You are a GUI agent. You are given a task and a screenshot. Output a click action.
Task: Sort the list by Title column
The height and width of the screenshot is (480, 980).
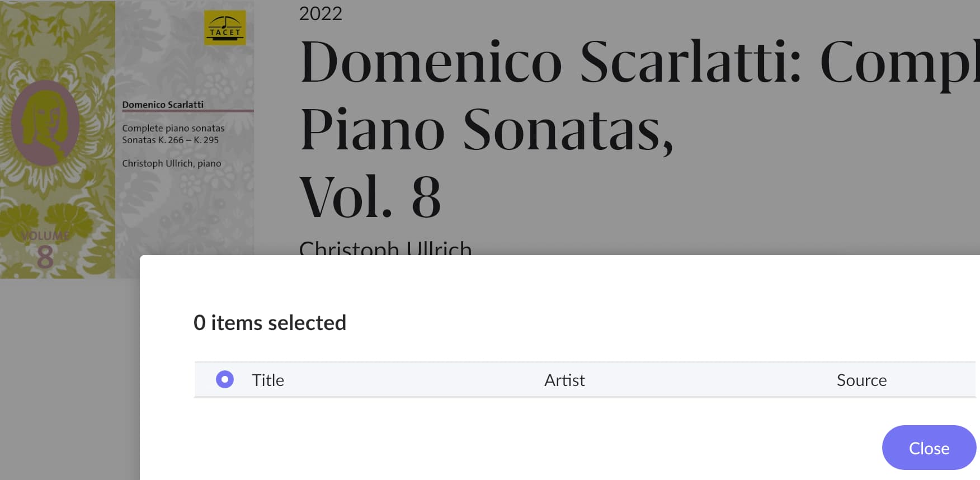pyautogui.click(x=268, y=380)
